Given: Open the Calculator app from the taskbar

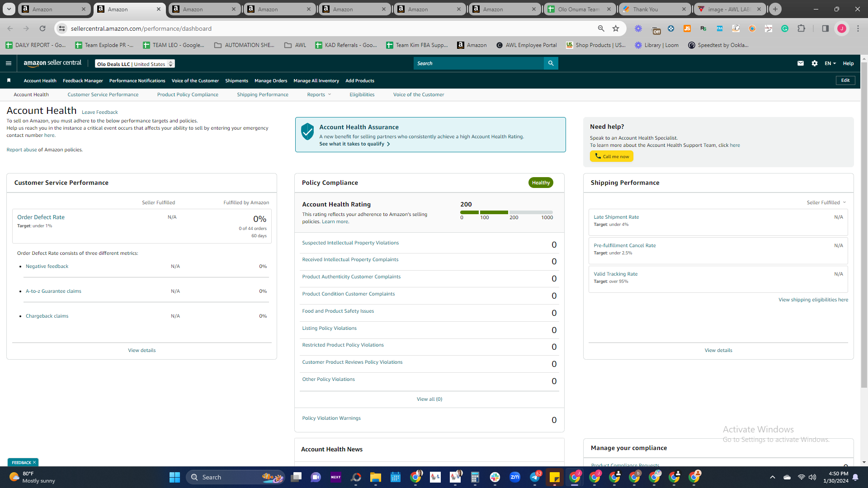Looking at the screenshot, I should click(x=475, y=477).
